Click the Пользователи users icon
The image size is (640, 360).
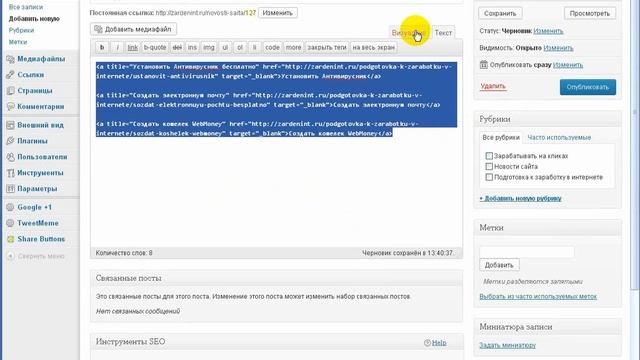[11, 157]
